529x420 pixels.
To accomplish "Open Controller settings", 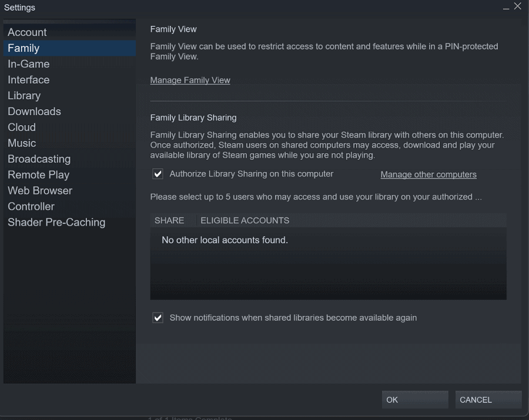I will [x=69, y=207].
